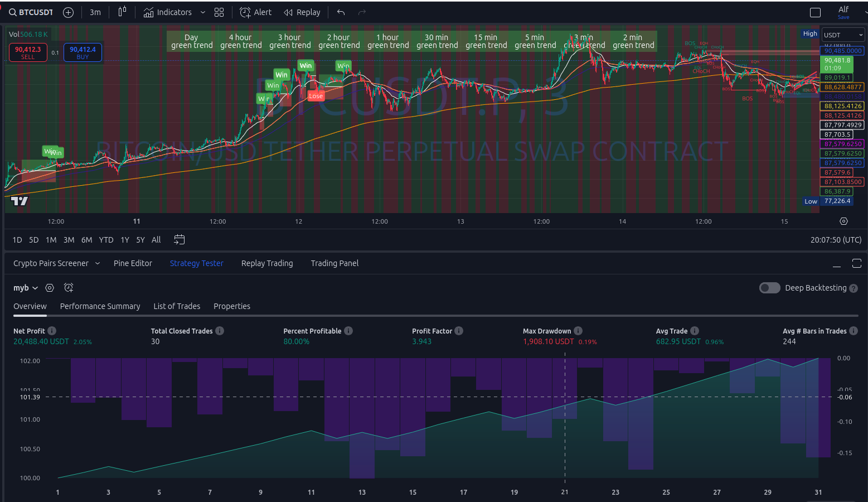Select the 1Y time range
Viewport: 868px width, 502px height.
click(x=125, y=240)
